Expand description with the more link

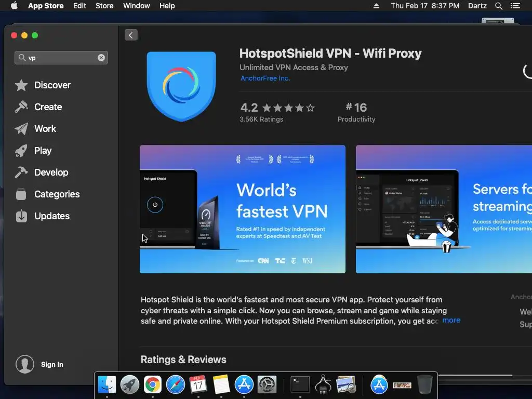451,320
